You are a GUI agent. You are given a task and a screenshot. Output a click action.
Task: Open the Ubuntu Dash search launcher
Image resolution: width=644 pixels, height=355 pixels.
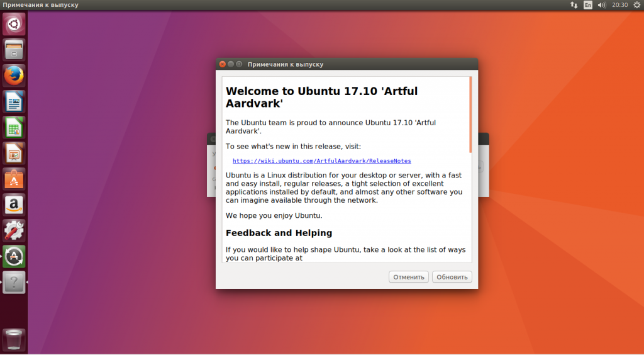(14, 25)
